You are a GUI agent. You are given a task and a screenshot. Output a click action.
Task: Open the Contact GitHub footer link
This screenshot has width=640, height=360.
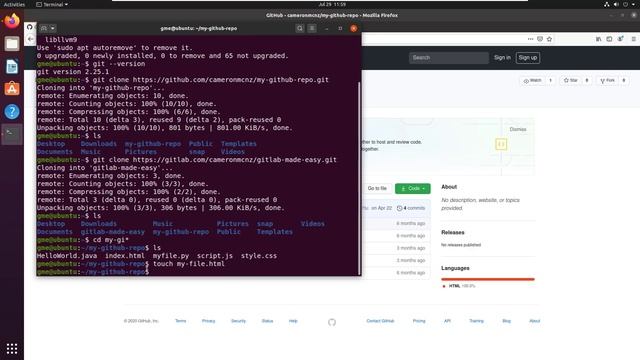(x=380, y=321)
